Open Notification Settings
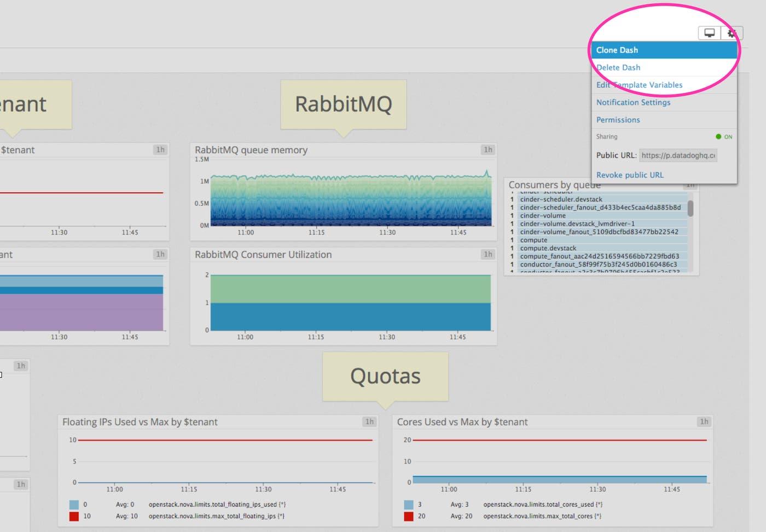This screenshot has width=766, height=532. 633,102
